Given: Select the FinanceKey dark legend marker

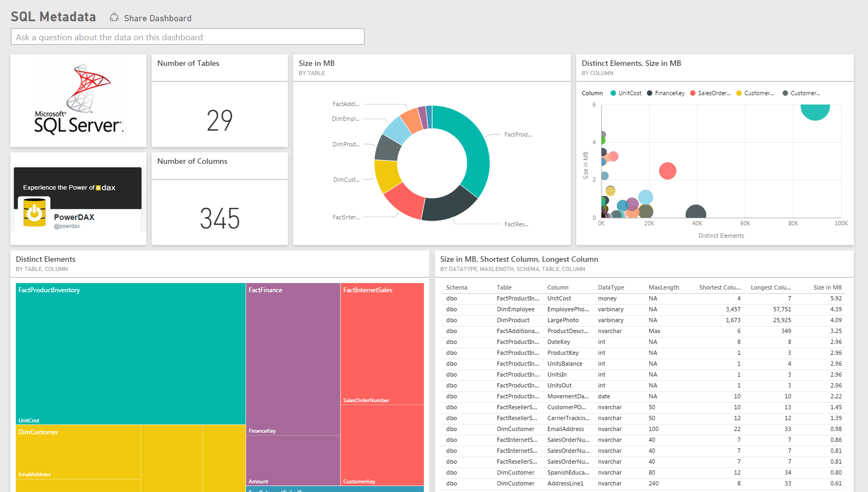Looking at the screenshot, I should pos(650,93).
